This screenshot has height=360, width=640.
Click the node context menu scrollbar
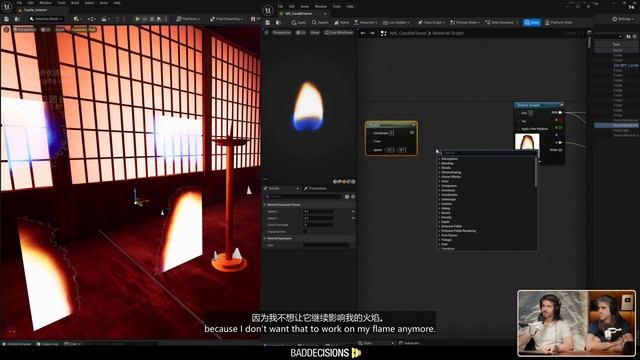click(x=536, y=173)
